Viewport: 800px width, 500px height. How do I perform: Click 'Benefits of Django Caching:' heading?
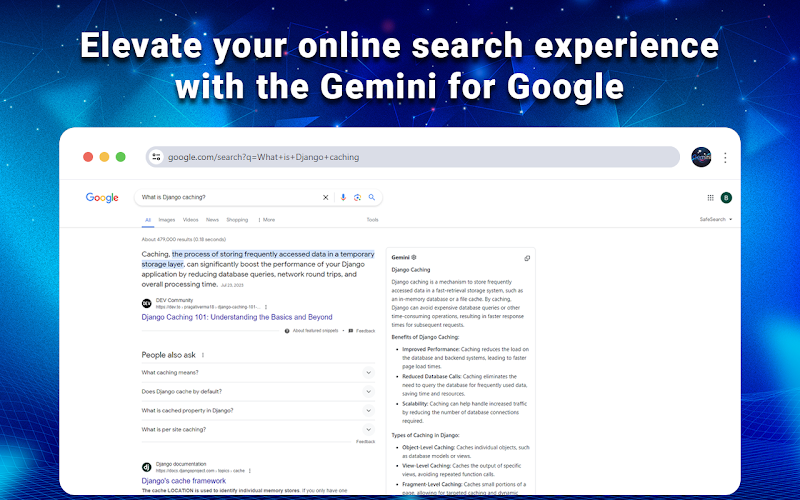click(425, 337)
